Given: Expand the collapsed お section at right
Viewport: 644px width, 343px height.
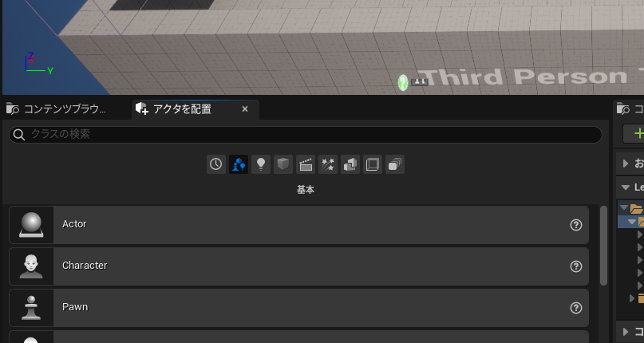Looking at the screenshot, I should tap(626, 164).
